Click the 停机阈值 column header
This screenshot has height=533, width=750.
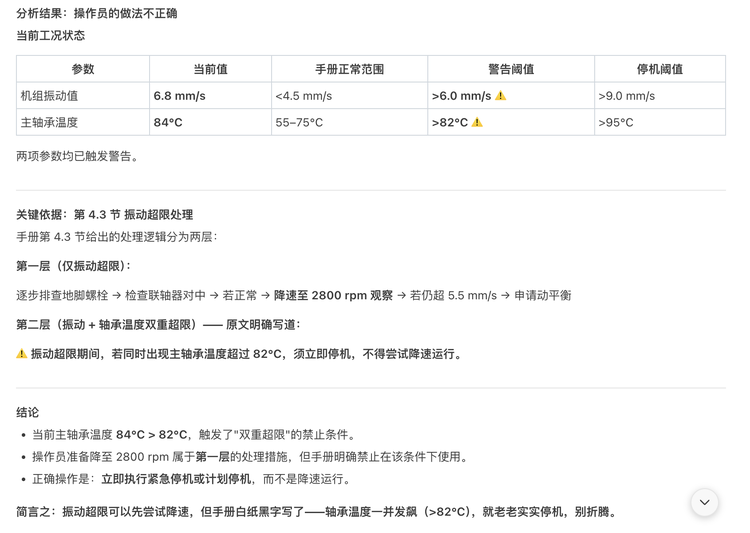coord(659,69)
